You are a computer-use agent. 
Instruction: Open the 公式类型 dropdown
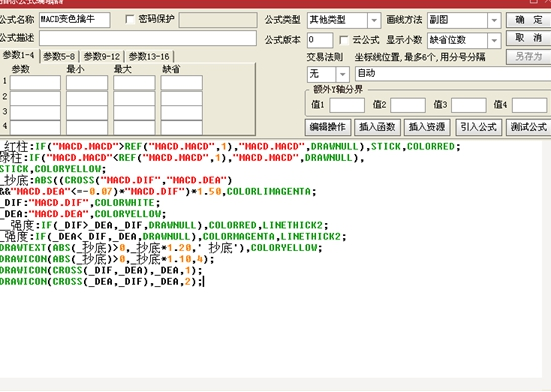click(374, 20)
